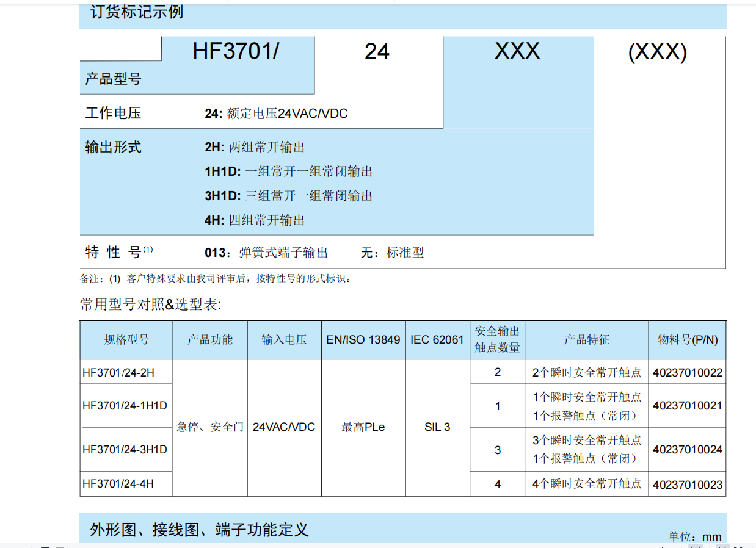Click the cell SIL 3
Image resolution: width=756 pixels, height=548 pixels.
pos(437,427)
